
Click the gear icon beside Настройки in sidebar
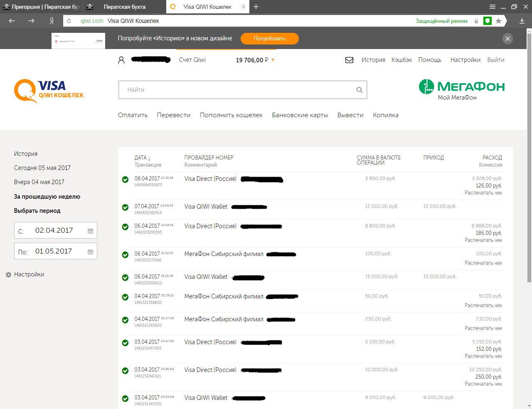point(8,275)
